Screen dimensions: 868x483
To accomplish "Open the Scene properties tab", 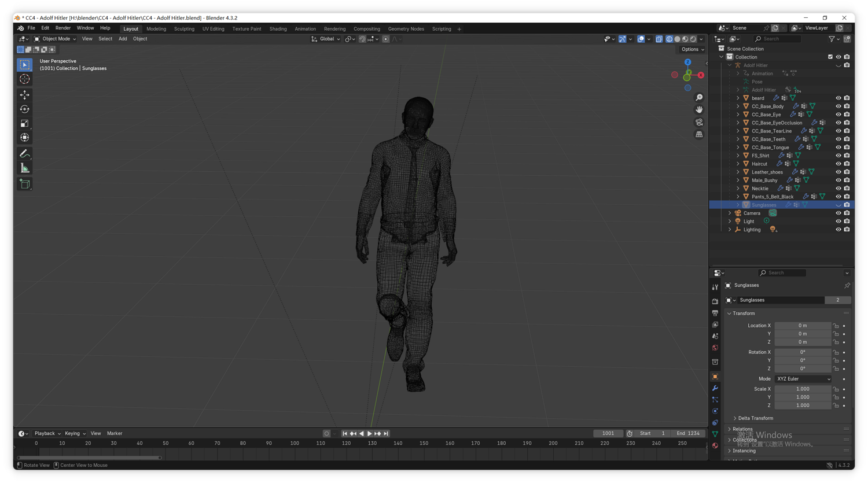I will point(715,336).
